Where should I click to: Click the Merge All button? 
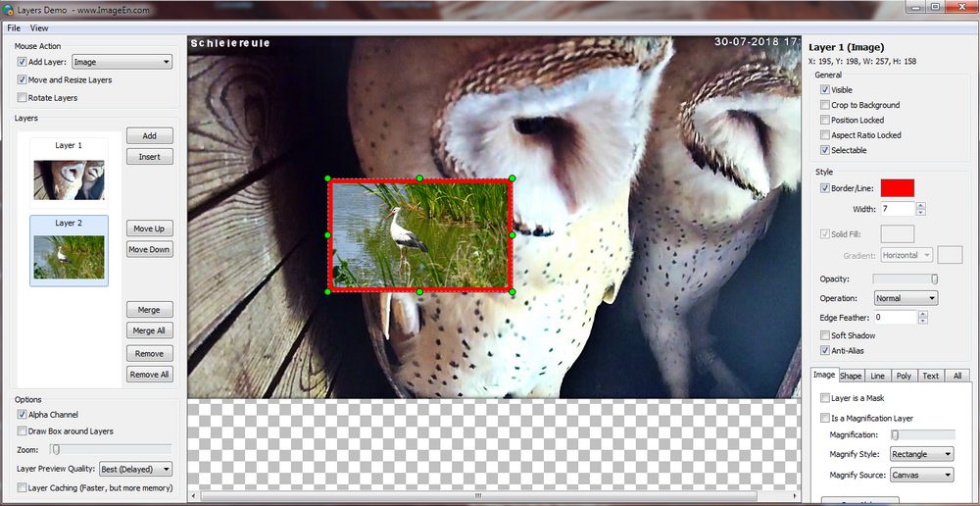click(x=149, y=330)
